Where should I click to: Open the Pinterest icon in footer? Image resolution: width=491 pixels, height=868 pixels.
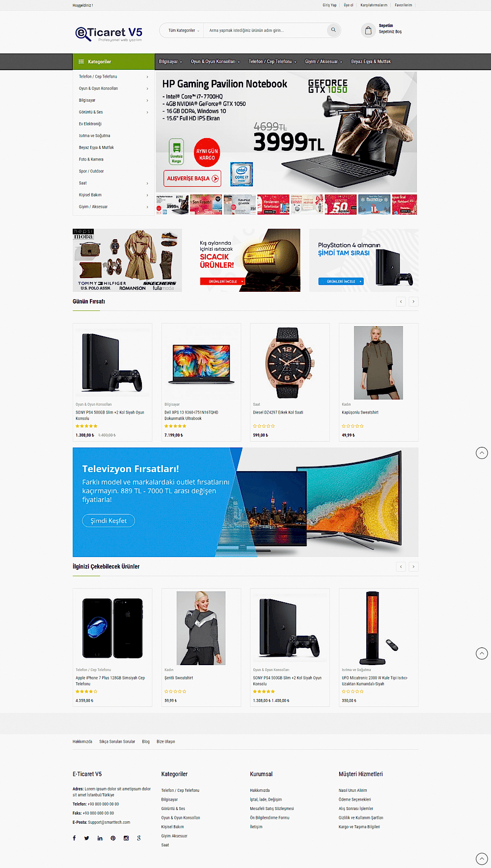pyautogui.click(x=113, y=838)
